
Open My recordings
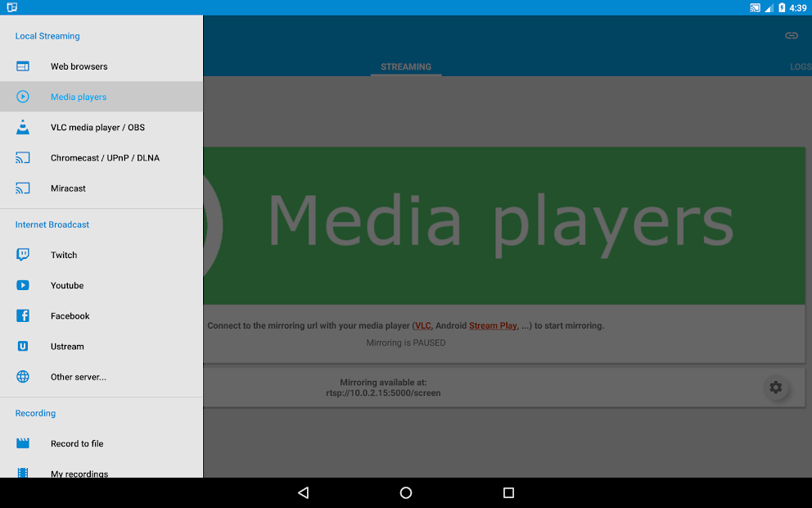[79, 474]
